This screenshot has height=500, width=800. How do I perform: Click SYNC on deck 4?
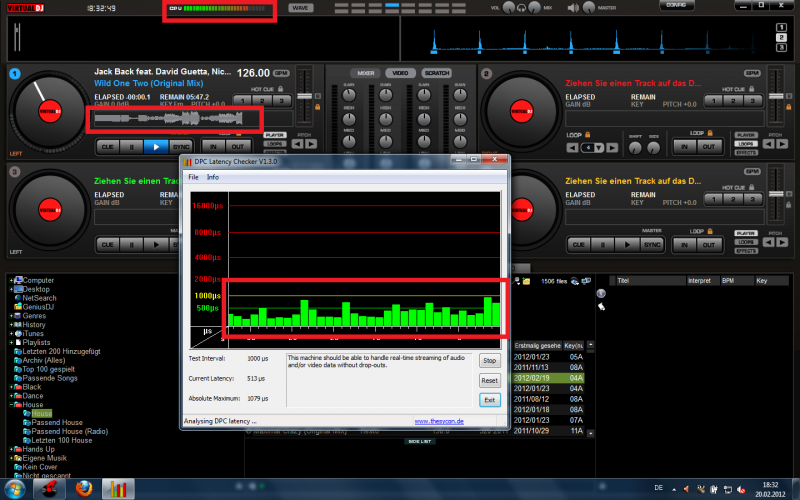[652, 245]
